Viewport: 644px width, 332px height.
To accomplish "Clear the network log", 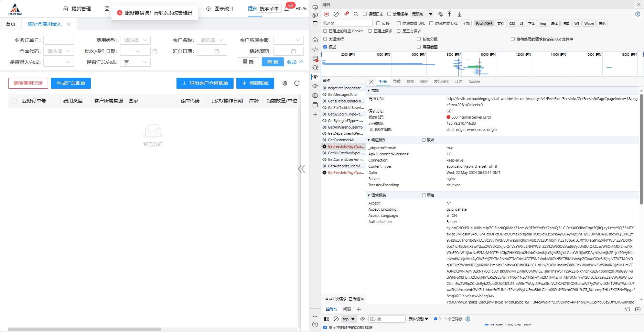I will tap(336, 14).
